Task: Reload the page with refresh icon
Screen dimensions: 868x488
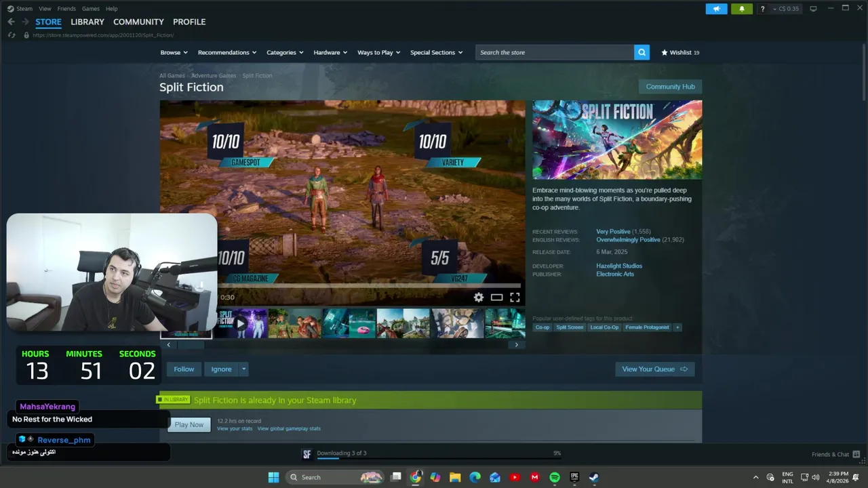Action: click(12, 35)
